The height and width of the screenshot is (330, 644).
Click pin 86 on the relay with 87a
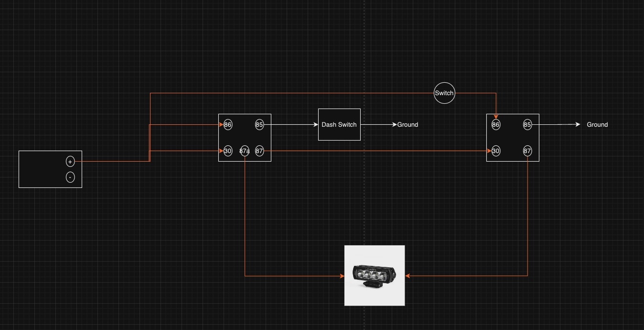(x=228, y=125)
